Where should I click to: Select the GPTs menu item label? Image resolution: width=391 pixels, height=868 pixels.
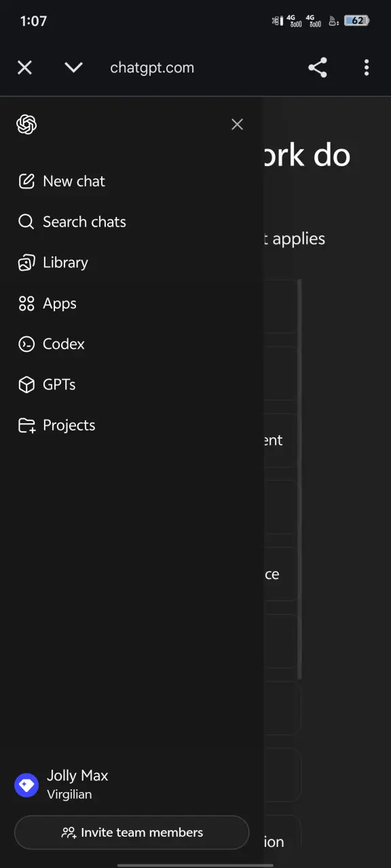59,384
